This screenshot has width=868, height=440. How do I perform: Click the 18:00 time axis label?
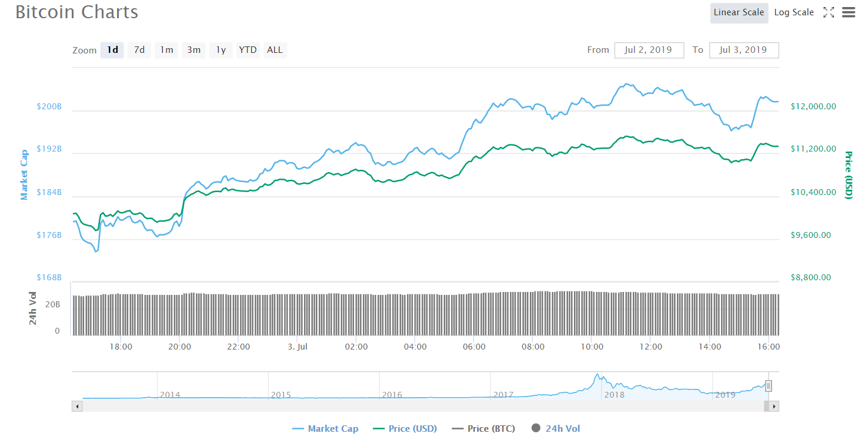(x=121, y=347)
